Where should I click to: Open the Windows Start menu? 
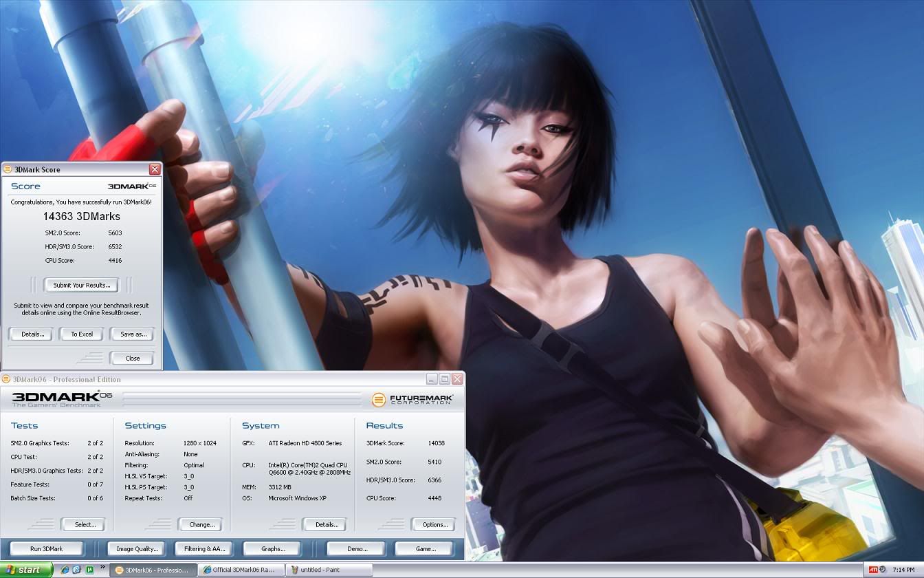[x=26, y=570]
